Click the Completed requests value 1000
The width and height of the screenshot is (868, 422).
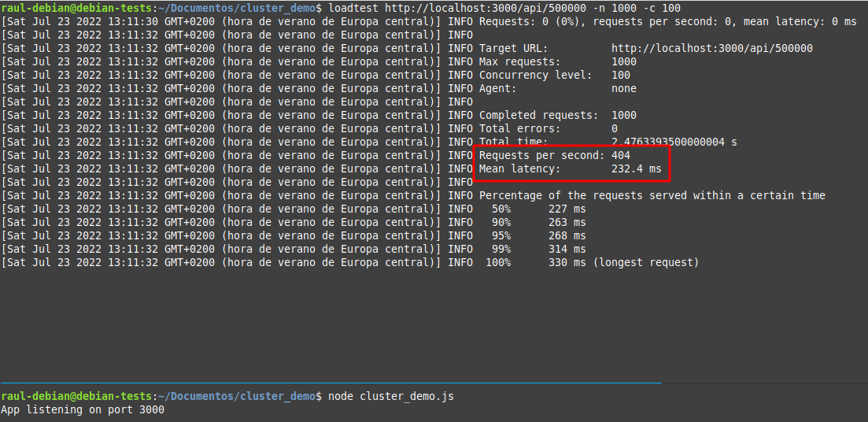[624, 115]
